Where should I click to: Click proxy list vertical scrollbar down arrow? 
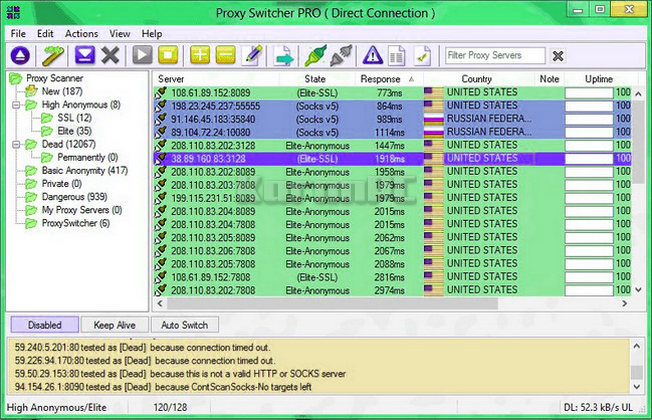(639, 290)
